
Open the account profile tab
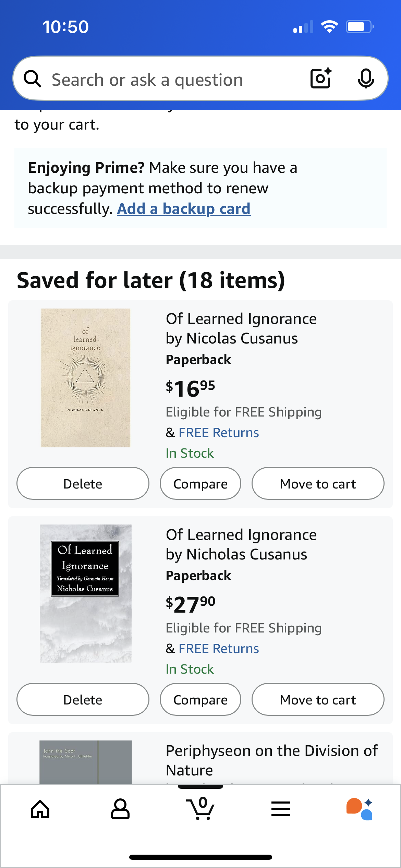coord(120,809)
